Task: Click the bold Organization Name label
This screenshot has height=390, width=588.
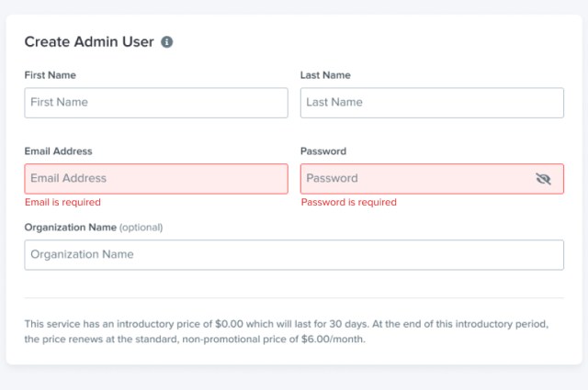Action: click(x=71, y=227)
